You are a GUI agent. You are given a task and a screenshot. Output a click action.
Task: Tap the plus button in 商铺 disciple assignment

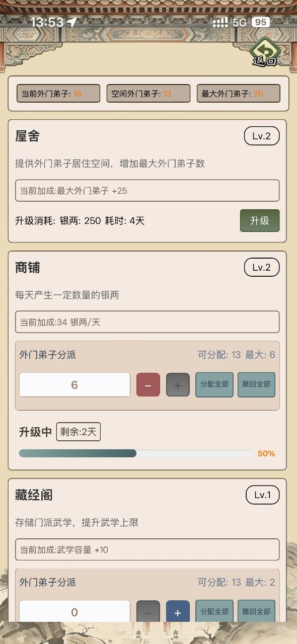coord(178,384)
